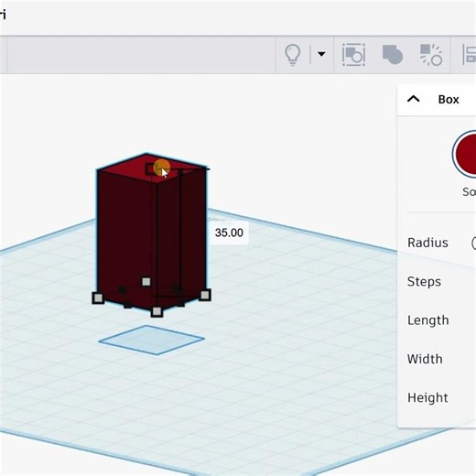
Task: Click the Length property label
Action: click(428, 320)
